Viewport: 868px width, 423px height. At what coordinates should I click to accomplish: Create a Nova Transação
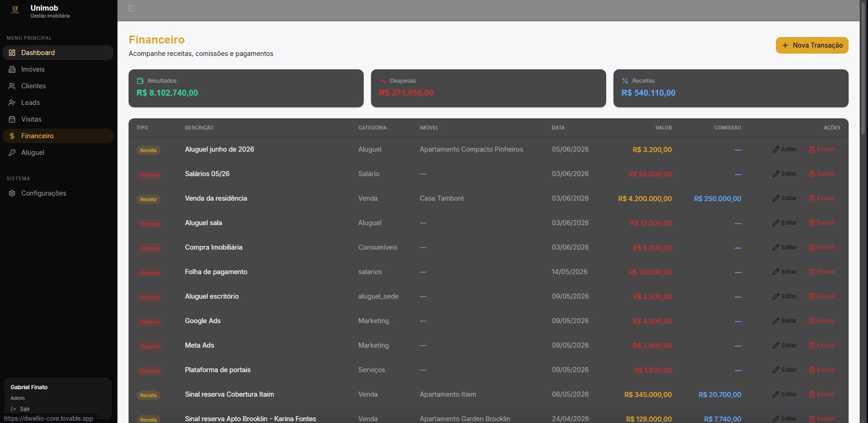[812, 45]
